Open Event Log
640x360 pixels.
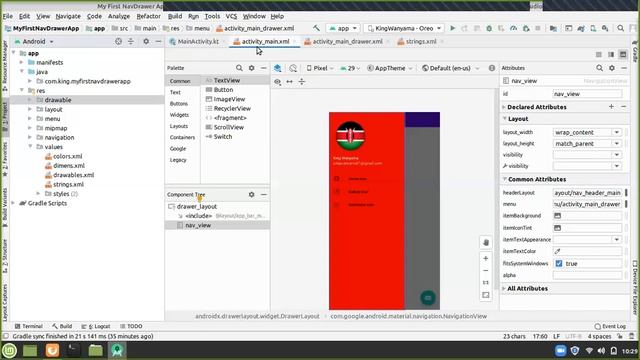point(610,327)
